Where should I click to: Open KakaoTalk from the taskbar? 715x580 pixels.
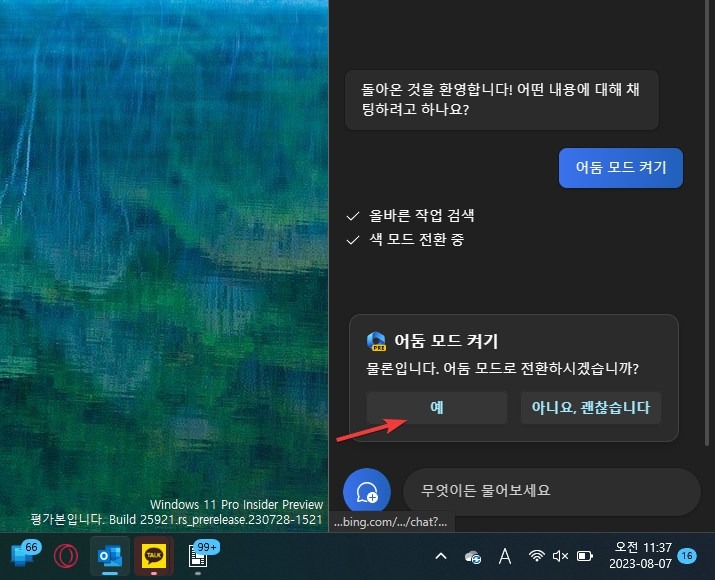pos(153,555)
